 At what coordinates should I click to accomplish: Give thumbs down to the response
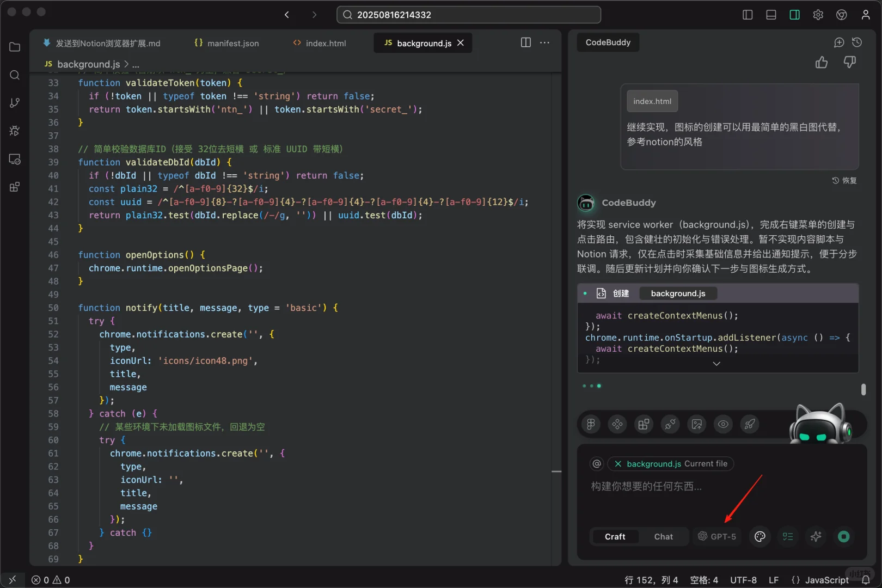849,63
